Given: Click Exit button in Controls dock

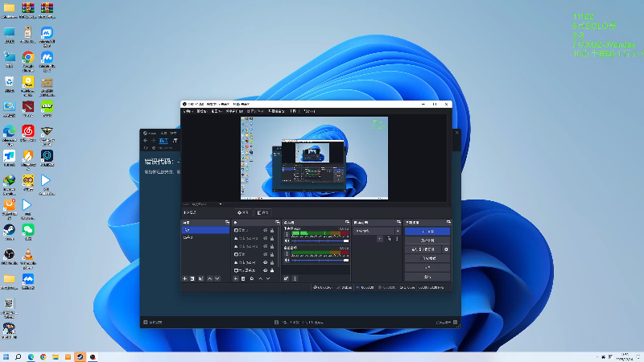Looking at the screenshot, I should pyautogui.click(x=427, y=277).
